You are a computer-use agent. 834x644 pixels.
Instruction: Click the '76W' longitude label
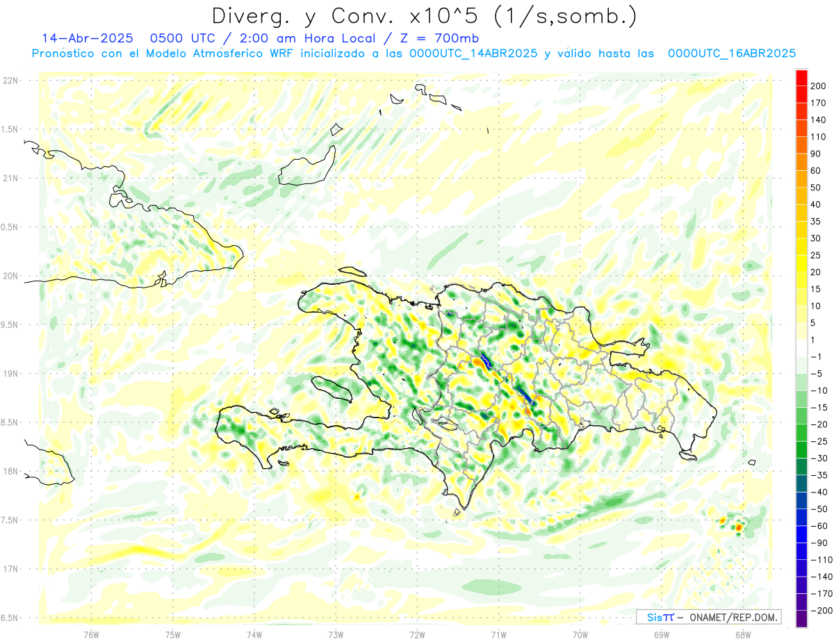click(x=91, y=635)
